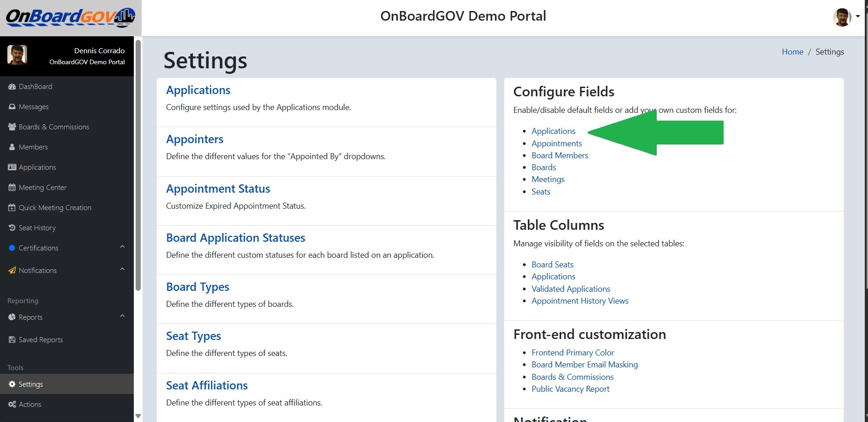The width and height of the screenshot is (868, 422).
Task: Open the user avatar dropdown at top right
Action: tap(846, 17)
